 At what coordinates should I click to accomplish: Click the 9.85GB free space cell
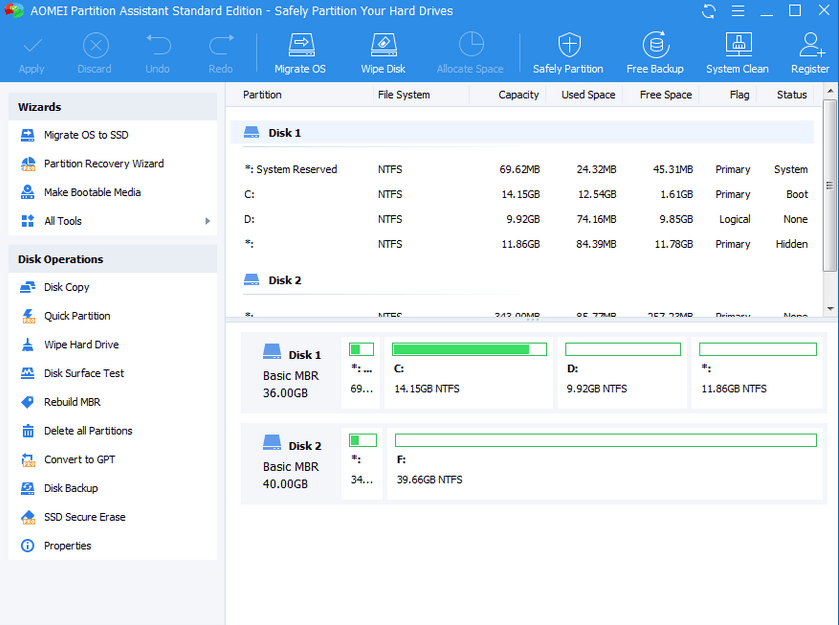[x=676, y=219]
